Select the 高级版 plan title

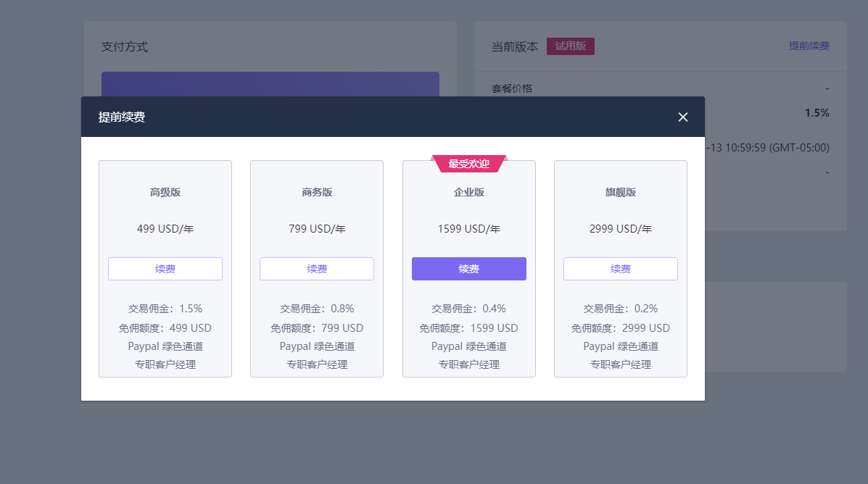(165, 193)
